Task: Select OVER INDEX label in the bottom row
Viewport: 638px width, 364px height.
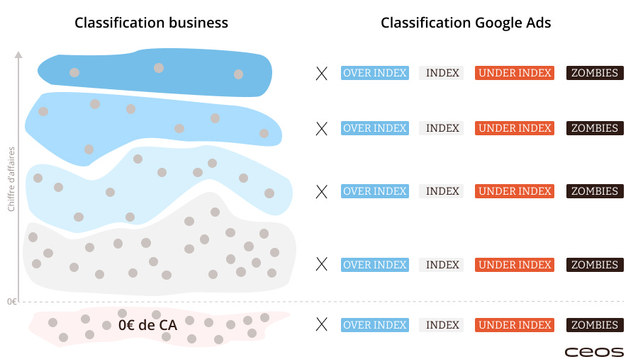Action: [375, 325]
